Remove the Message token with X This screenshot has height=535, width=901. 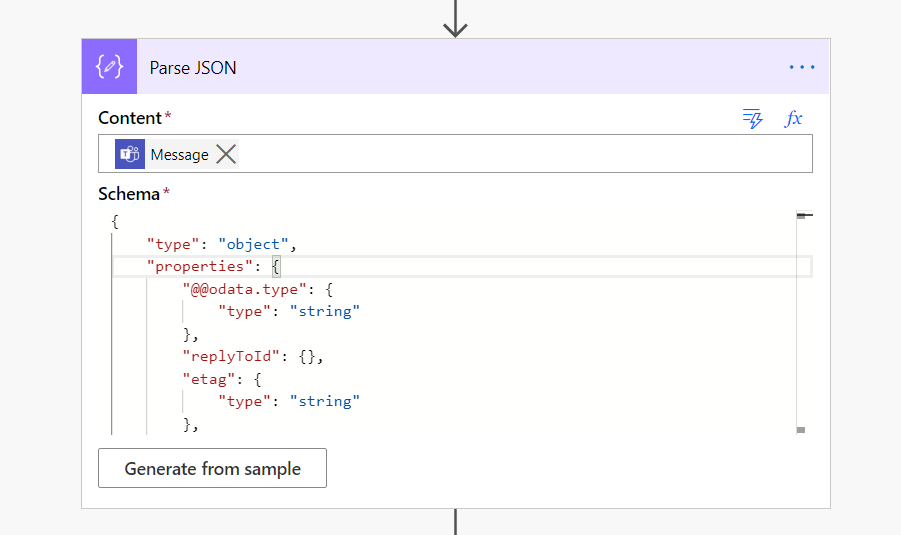(227, 154)
